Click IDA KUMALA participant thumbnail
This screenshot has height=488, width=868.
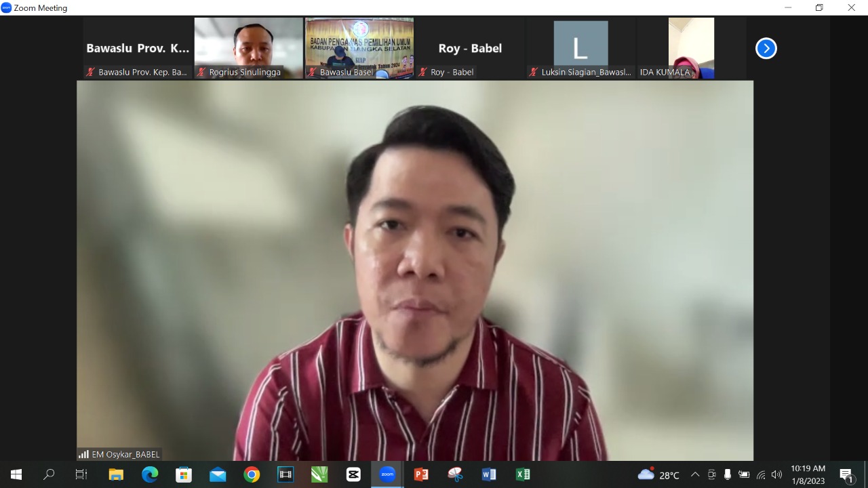691,47
